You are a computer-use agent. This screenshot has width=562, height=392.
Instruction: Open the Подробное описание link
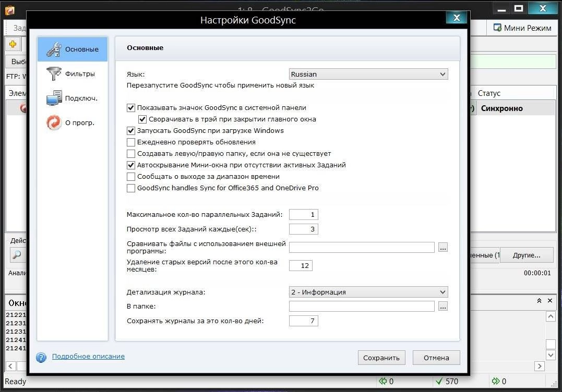click(x=88, y=356)
